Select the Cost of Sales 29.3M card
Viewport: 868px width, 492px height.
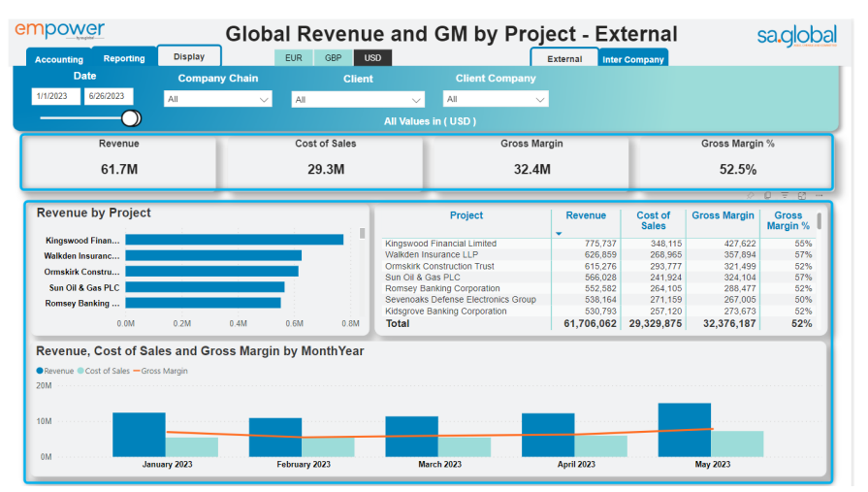click(326, 162)
